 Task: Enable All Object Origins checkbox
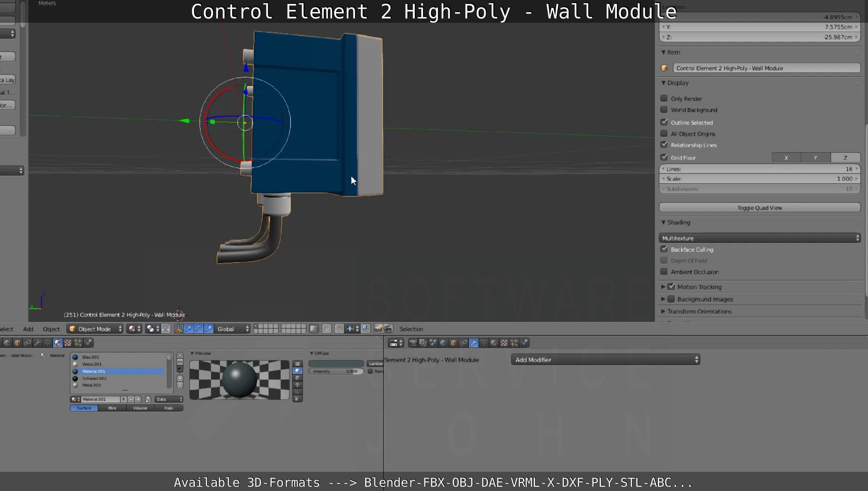coord(664,134)
